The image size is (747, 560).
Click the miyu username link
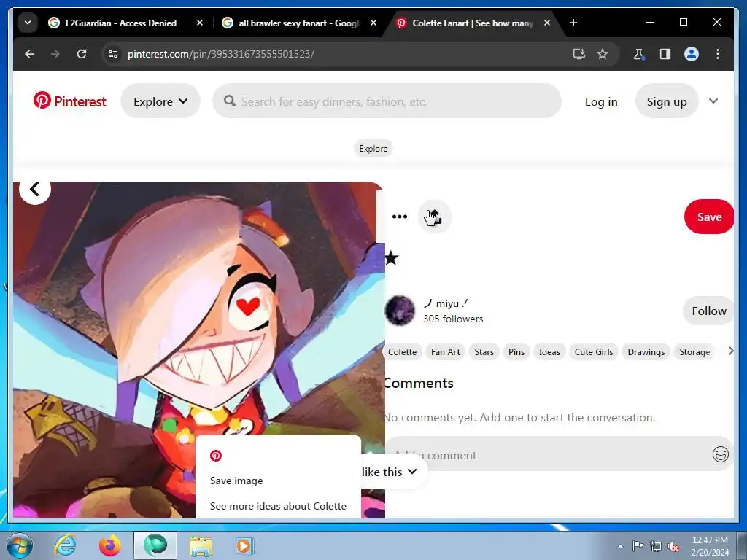(x=446, y=303)
